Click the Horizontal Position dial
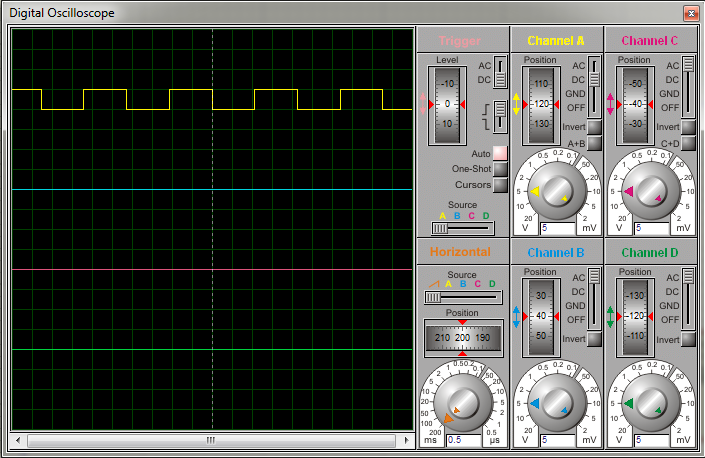The height and width of the screenshot is (458, 705). pos(463,338)
